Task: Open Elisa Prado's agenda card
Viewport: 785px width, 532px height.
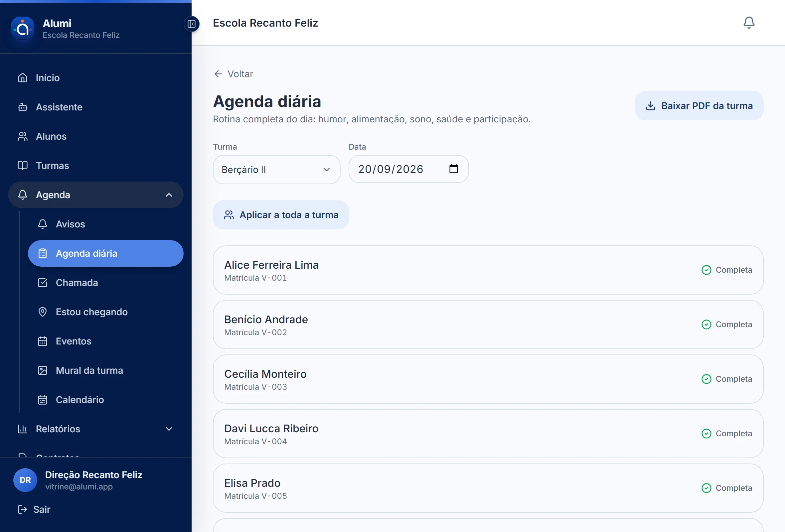Action: [488, 488]
